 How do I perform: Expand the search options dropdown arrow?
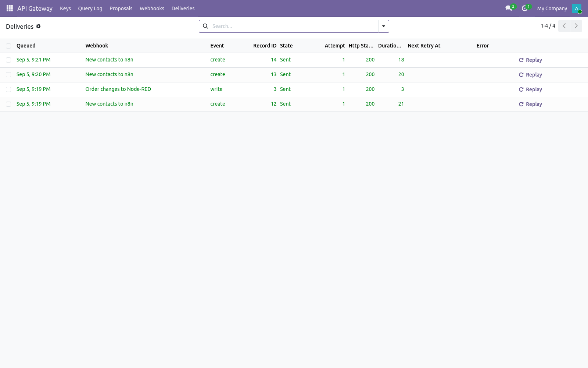pyautogui.click(x=384, y=26)
